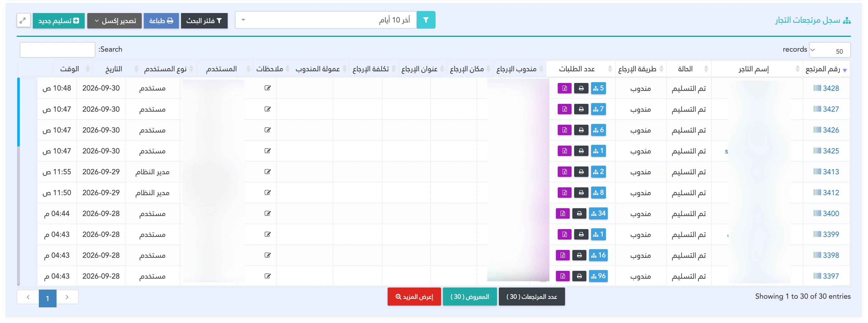Open the order count 34 for return 3400
Image resolution: width=868 pixels, height=323 pixels.
pyautogui.click(x=598, y=214)
